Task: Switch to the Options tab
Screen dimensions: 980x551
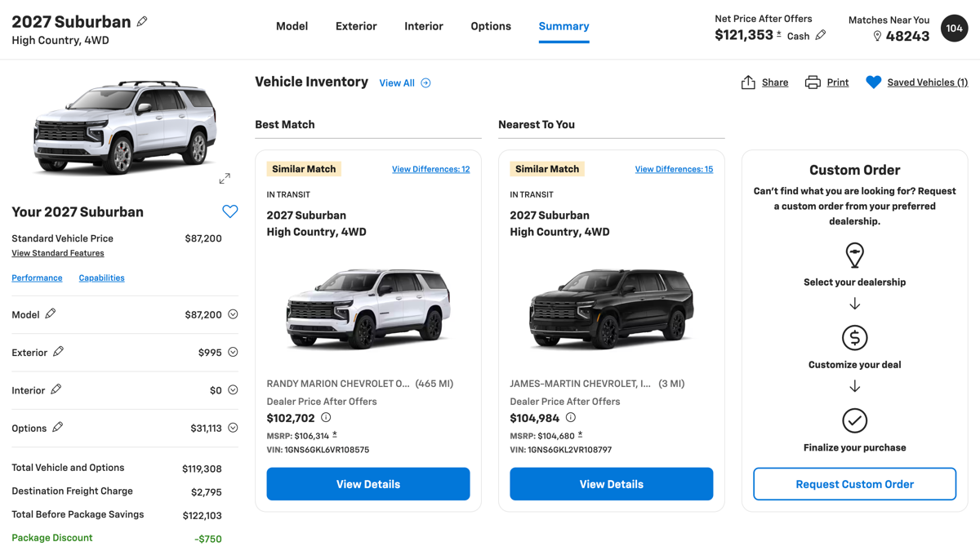Action: pyautogui.click(x=491, y=26)
